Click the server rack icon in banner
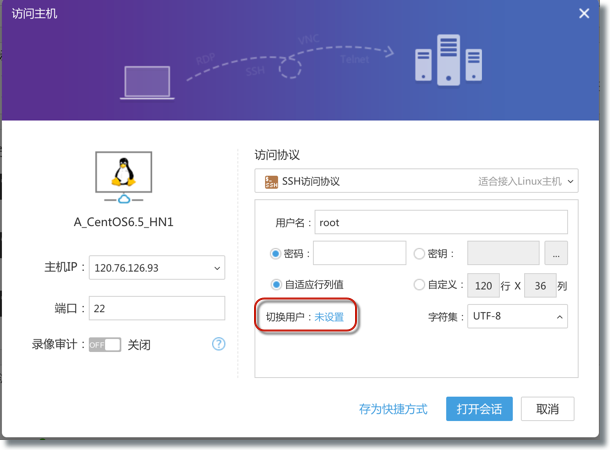 448,60
